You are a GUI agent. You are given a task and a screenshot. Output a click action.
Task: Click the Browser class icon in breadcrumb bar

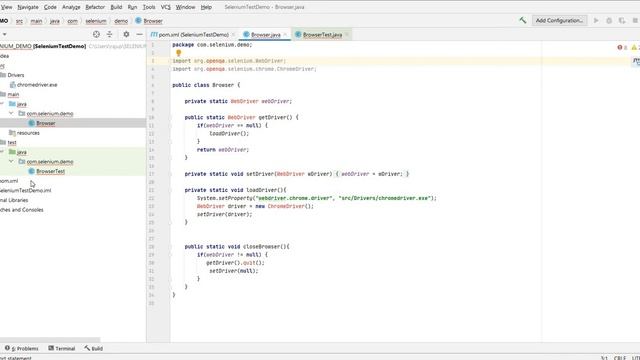click(x=138, y=20)
